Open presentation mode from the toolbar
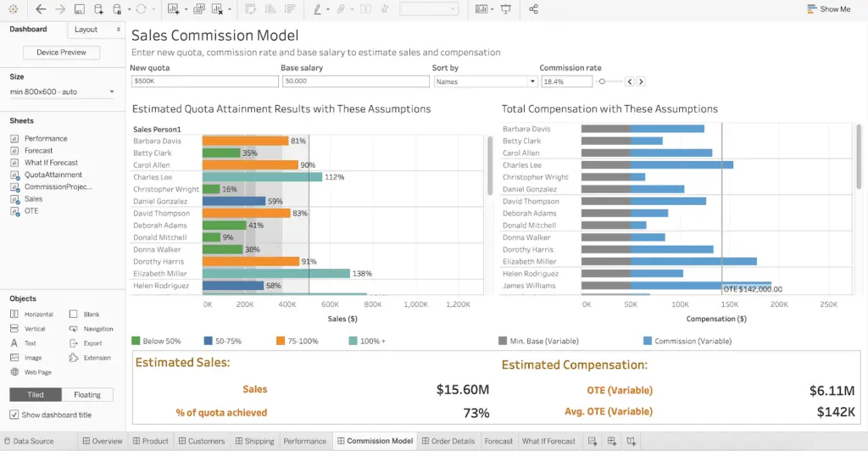868x451 pixels. coord(506,9)
